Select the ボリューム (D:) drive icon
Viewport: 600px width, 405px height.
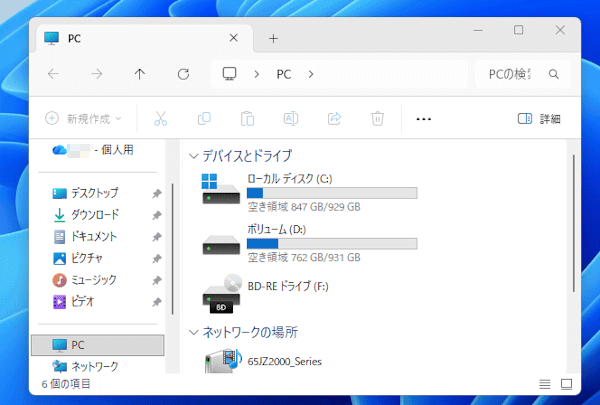click(x=221, y=245)
